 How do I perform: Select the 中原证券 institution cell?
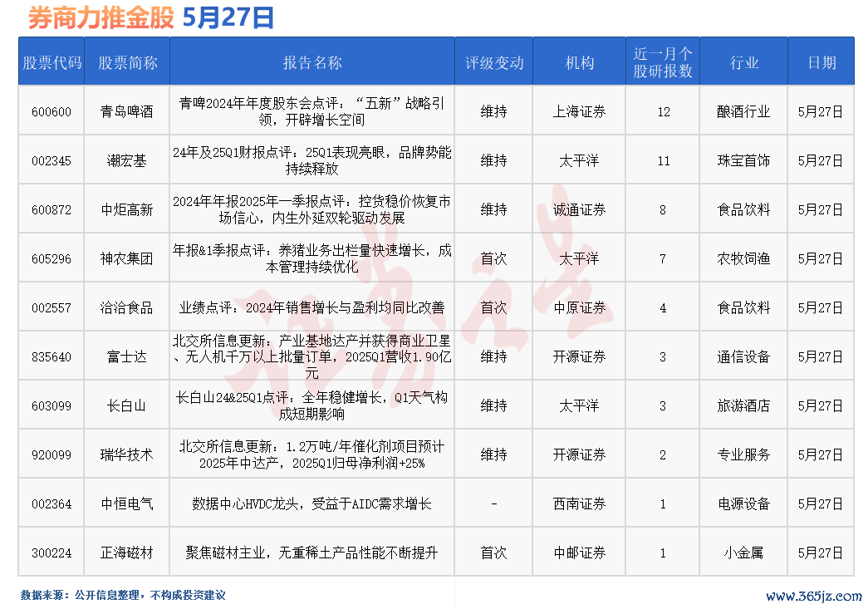tap(579, 307)
